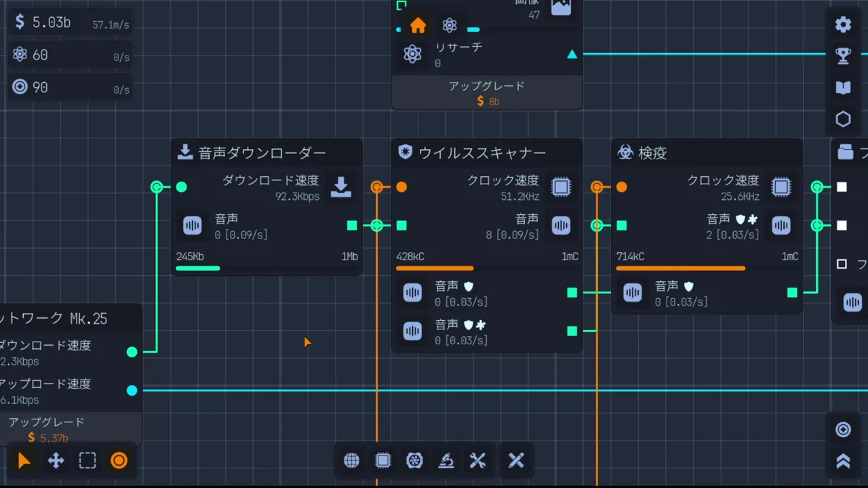
Task: Click output port of scanner's shield-star 音声
Action: [x=572, y=331]
